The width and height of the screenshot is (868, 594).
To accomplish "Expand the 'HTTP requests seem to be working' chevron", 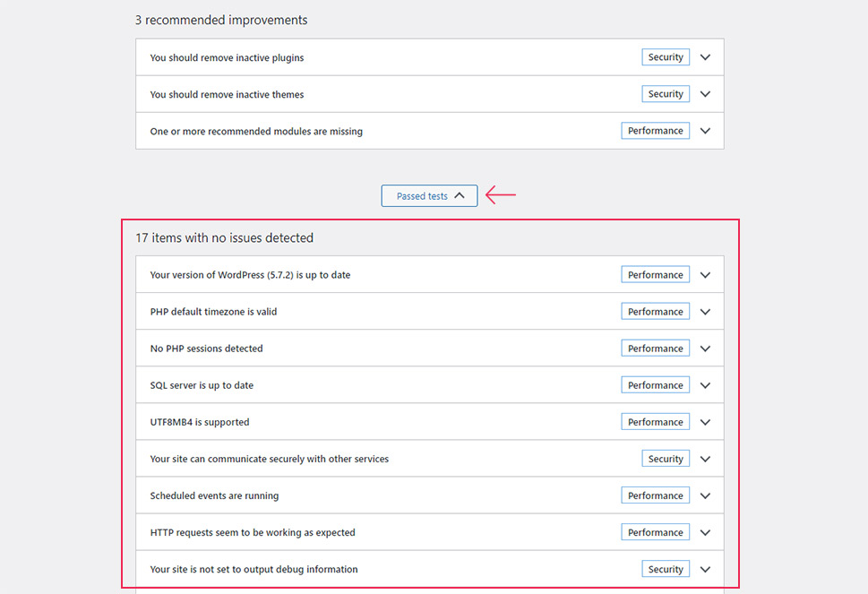I will point(705,532).
